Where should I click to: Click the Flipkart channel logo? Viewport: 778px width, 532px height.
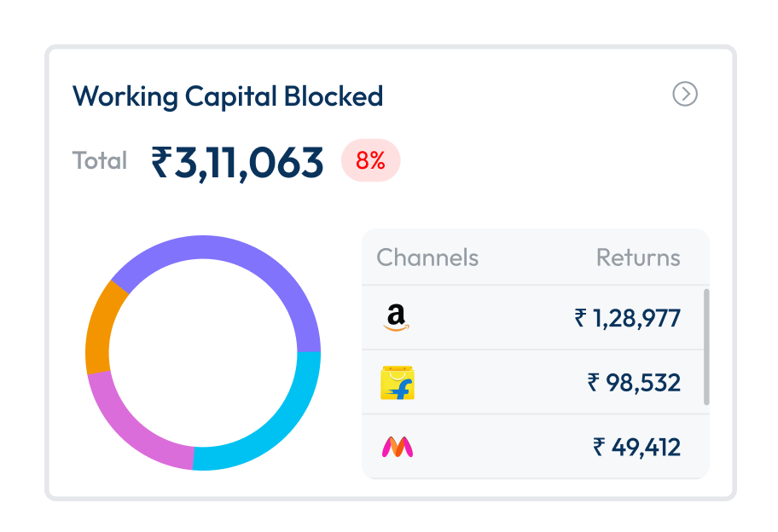(x=398, y=383)
